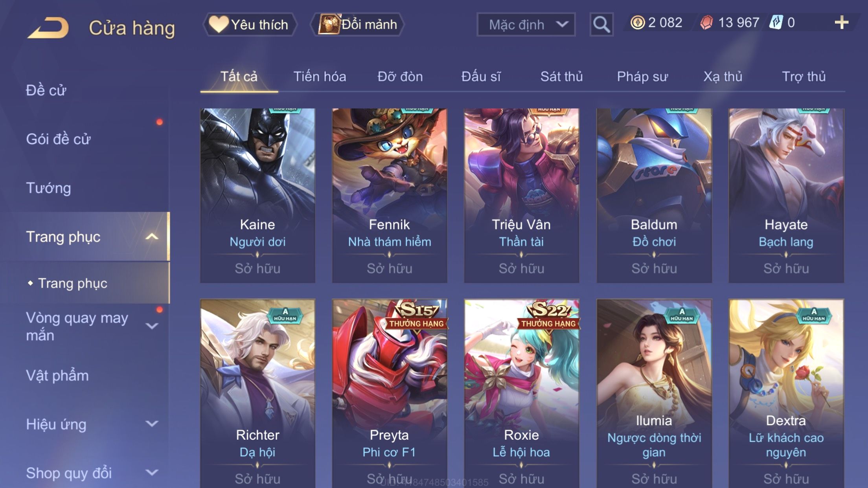
Task: Select the Kaine Người dơi skin card
Action: tap(257, 195)
